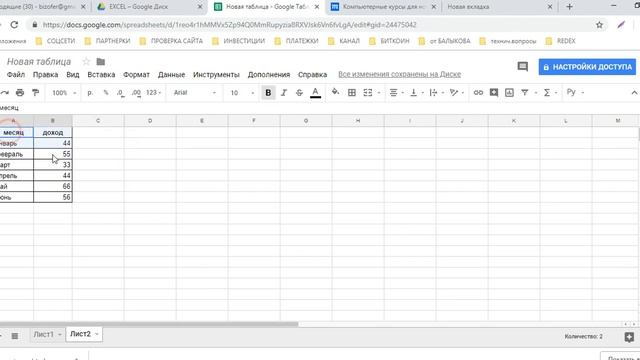Insert link with chain icon

coord(478,93)
